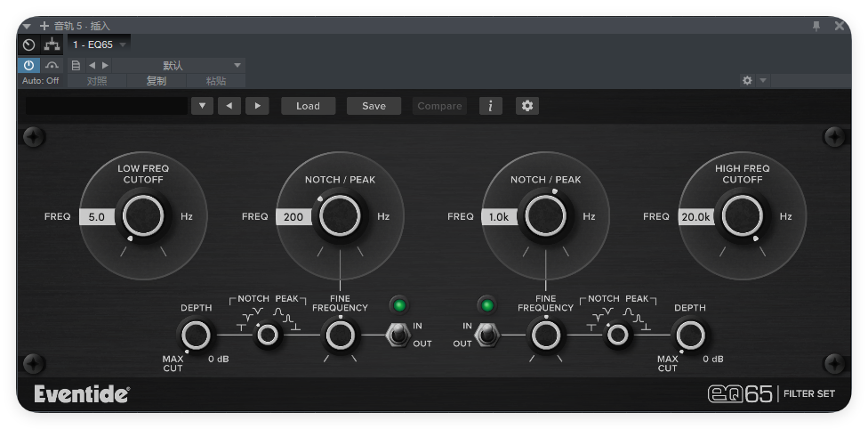Open the 默认 preset dropdown
The width and height of the screenshot is (868, 429).
(179, 65)
